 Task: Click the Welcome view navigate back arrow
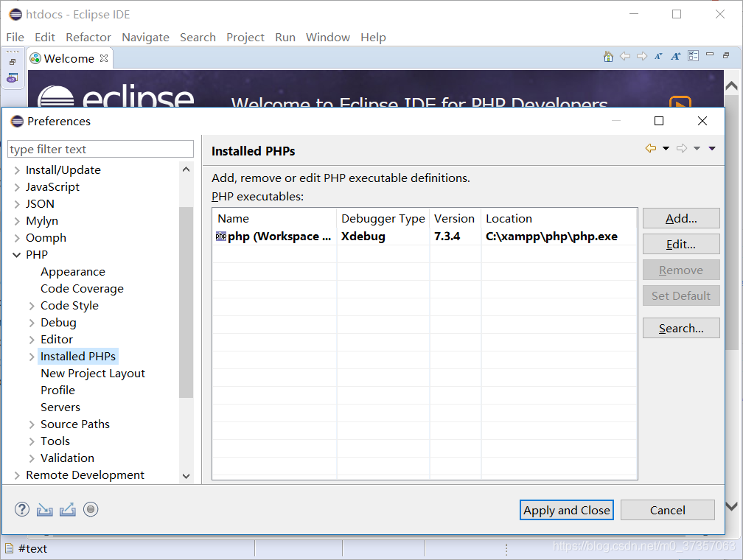[625, 57]
